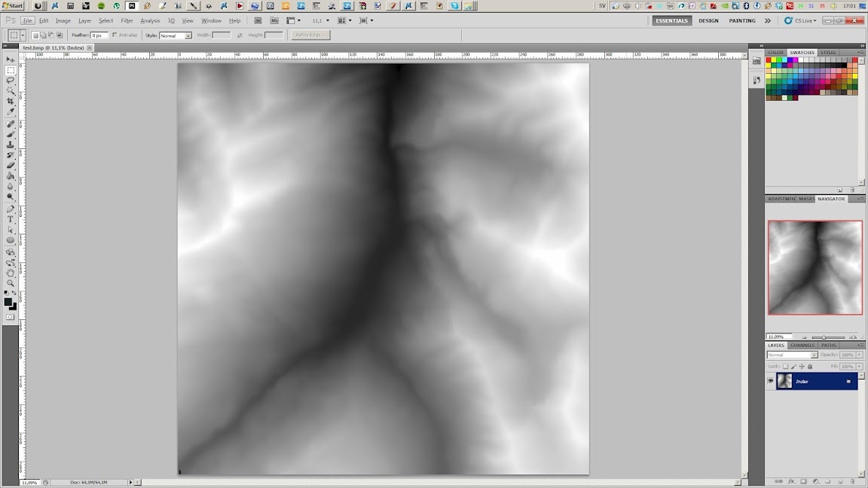Hide the Index layer with eye icon
This screenshot has height=488, width=868.
(x=771, y=381)
